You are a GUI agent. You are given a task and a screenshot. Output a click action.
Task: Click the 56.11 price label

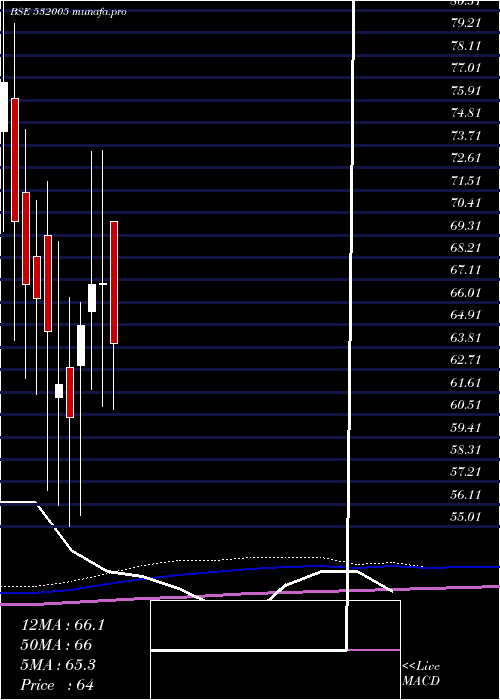(x=466, y=494)
